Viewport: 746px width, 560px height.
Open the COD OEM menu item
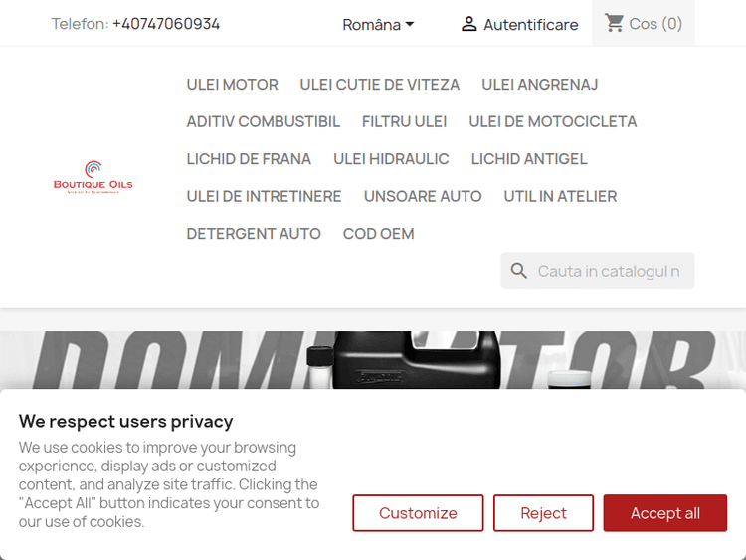378,234
